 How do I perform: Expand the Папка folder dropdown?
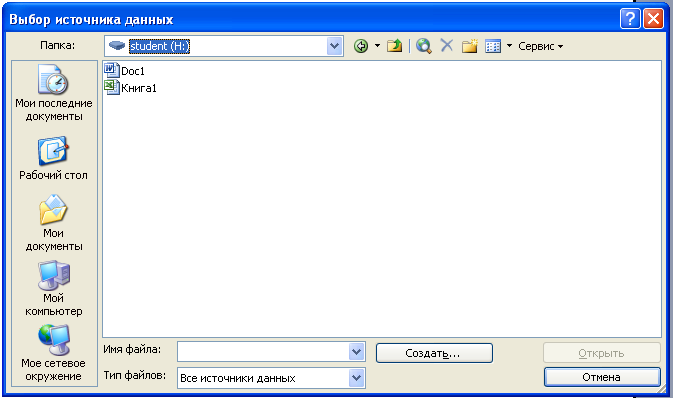[334, 46]
